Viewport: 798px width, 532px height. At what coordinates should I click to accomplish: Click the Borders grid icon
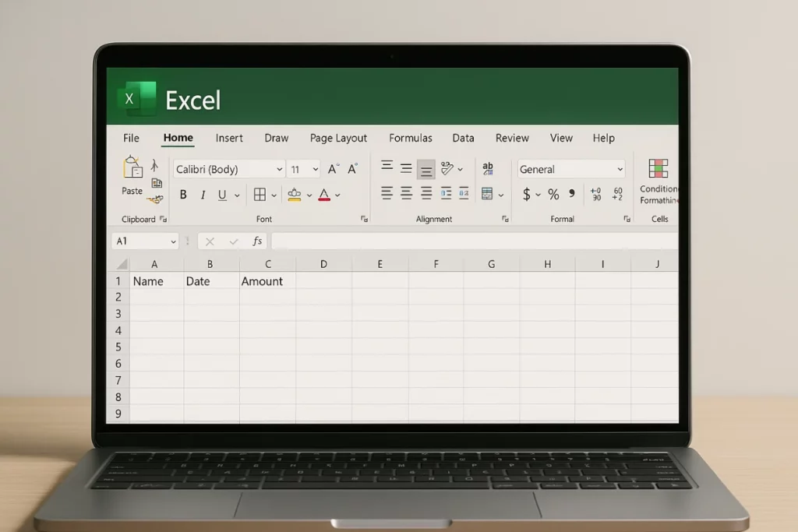[260, 195]
